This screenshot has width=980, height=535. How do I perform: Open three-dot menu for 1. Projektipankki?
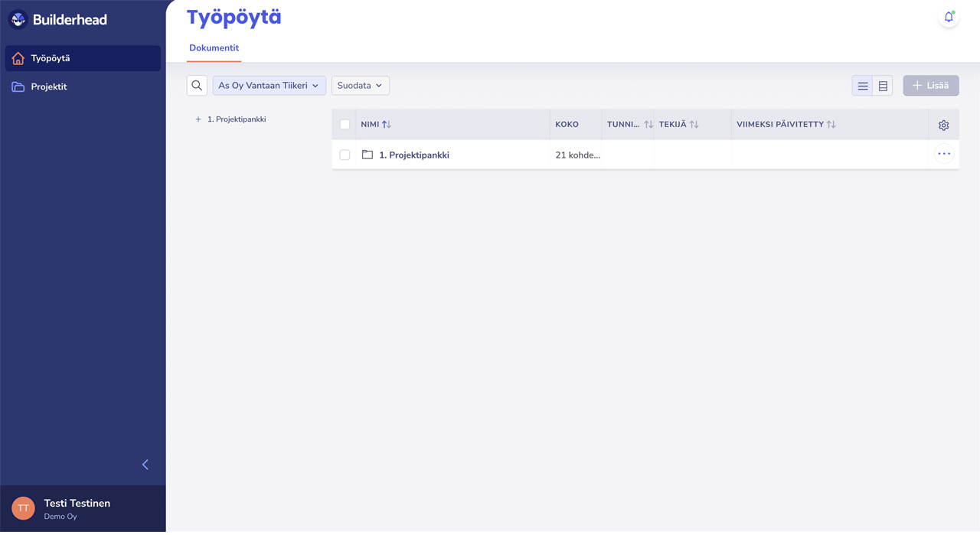(943, 154)
